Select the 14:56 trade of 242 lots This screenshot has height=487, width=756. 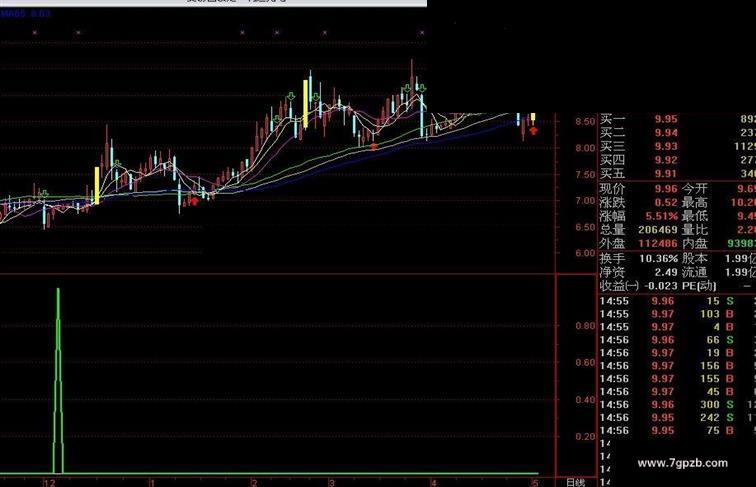coord(677,418)
